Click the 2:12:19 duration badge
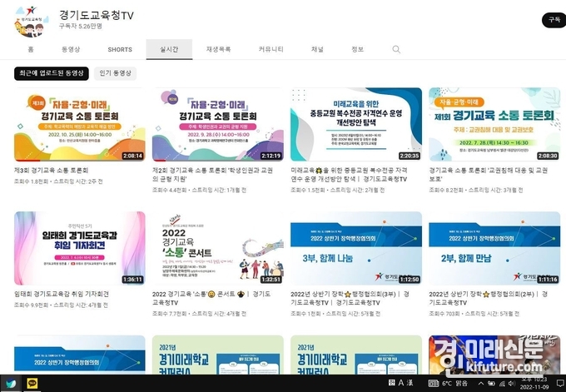The height and width of the screenshot is (392, 566). 271,156
